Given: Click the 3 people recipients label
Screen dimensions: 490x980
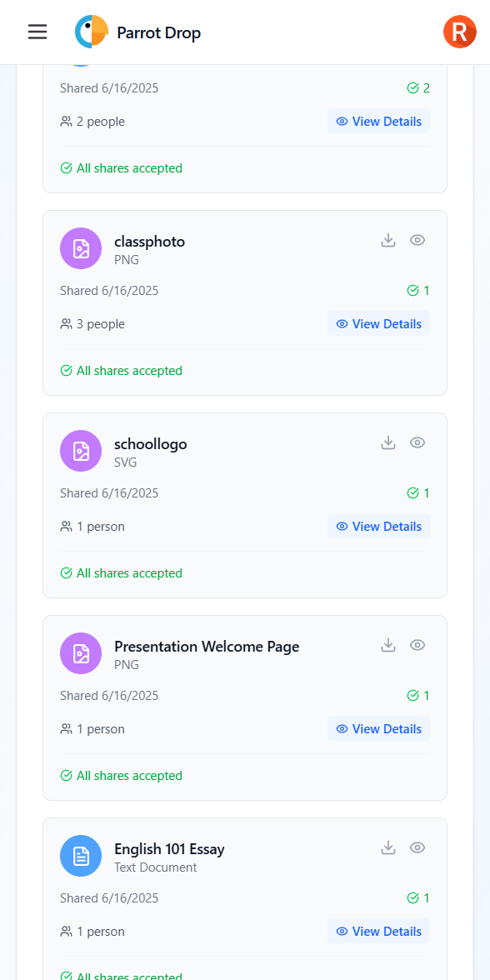Looking at the screenshot, I should pyautogui.click(x=92, y=323).
